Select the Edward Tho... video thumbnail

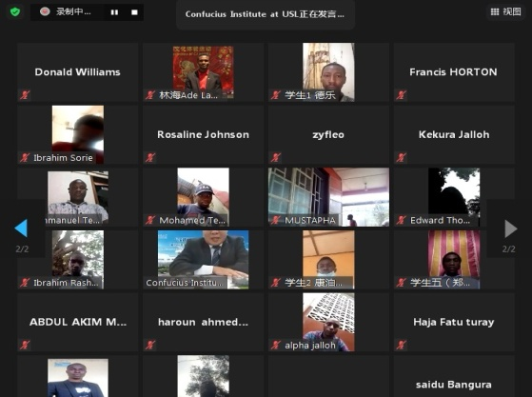[454, 197]
